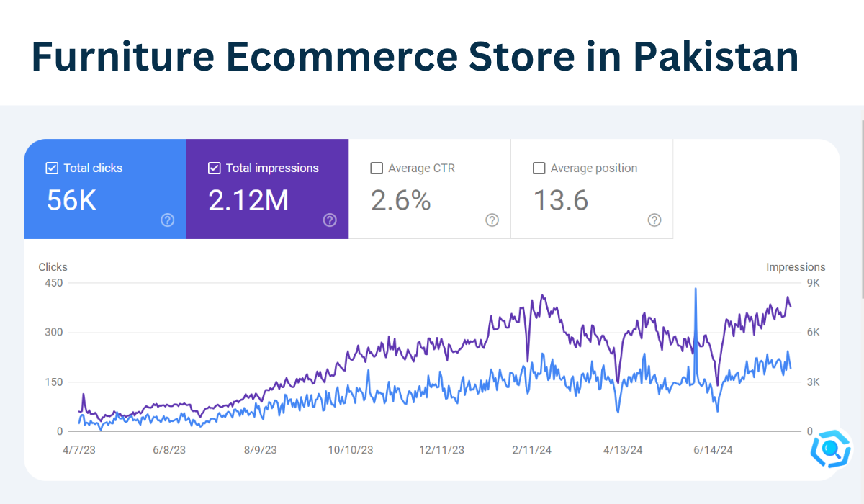This screenshot has width=864, height=504.
Task: Click the checked box inside Total clicks card
Action: pyautogui.click(x=52, y=168)
